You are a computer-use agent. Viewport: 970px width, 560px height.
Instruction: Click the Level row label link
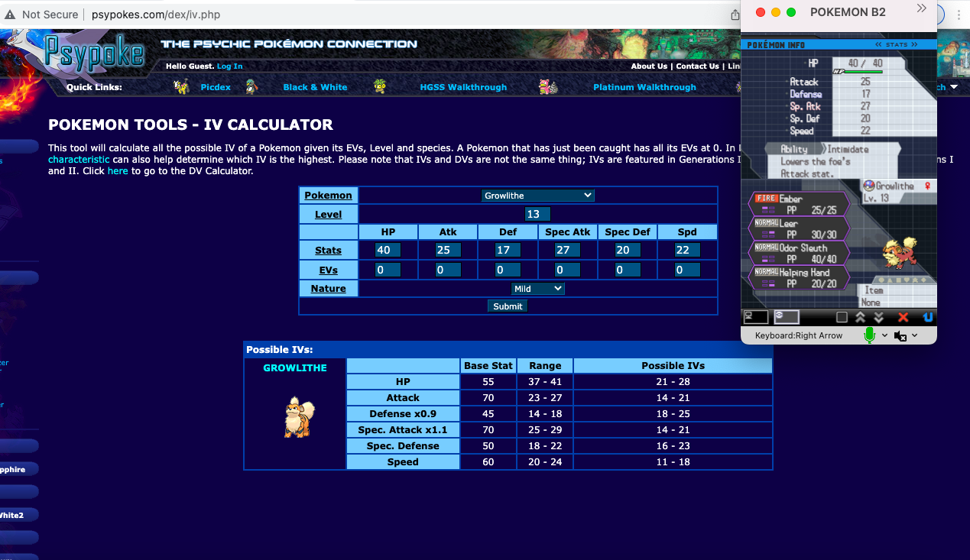[329, 215]
